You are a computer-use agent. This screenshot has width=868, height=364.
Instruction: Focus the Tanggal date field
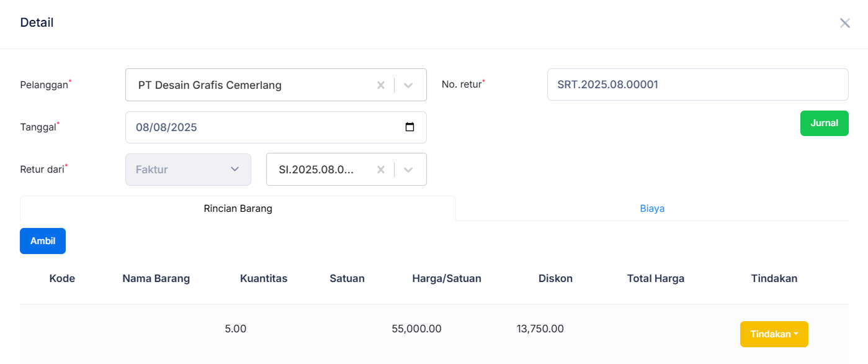point(248,127)
